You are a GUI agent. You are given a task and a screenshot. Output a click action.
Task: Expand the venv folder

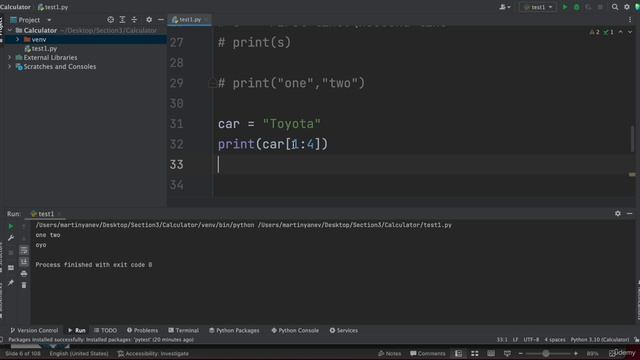18,40
